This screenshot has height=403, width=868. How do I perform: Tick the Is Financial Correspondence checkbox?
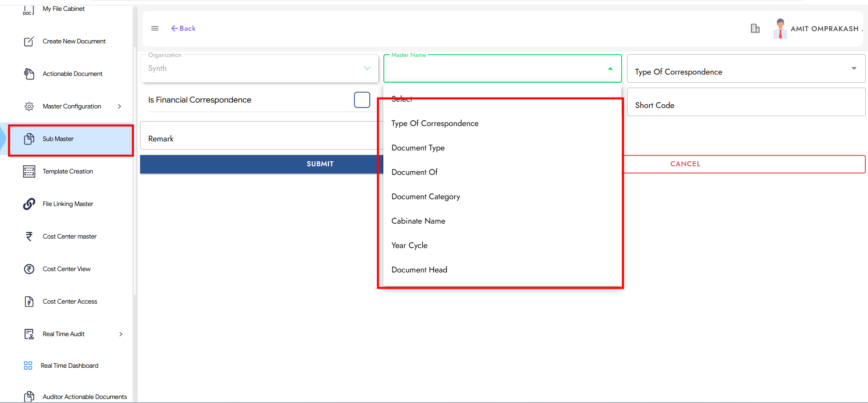point(362,100)
